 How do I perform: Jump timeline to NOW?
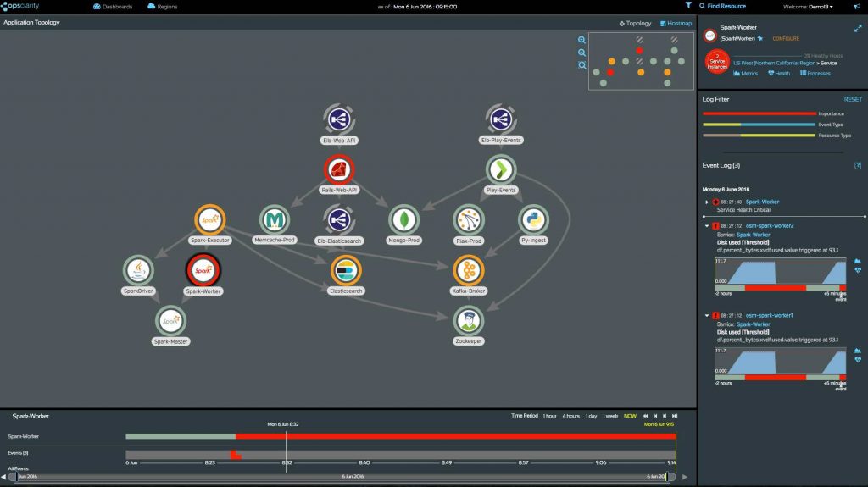click(x=630, y=416)
